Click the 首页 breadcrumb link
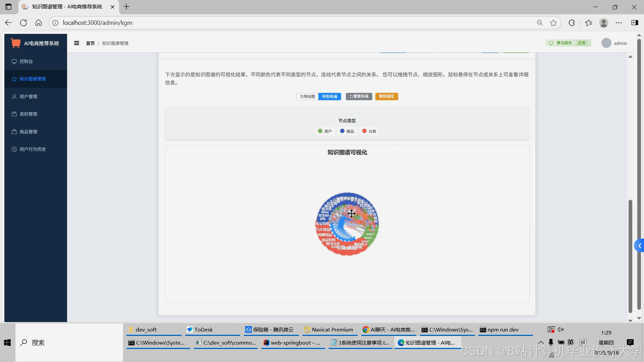The width and height of the screenshot is (644, 362). coord(90,43)
